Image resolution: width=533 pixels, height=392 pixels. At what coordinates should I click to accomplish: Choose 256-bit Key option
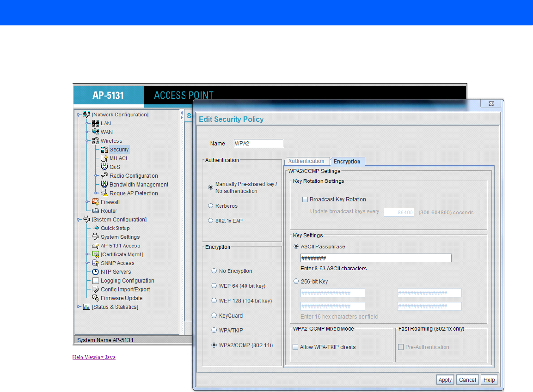pos(296,281)
